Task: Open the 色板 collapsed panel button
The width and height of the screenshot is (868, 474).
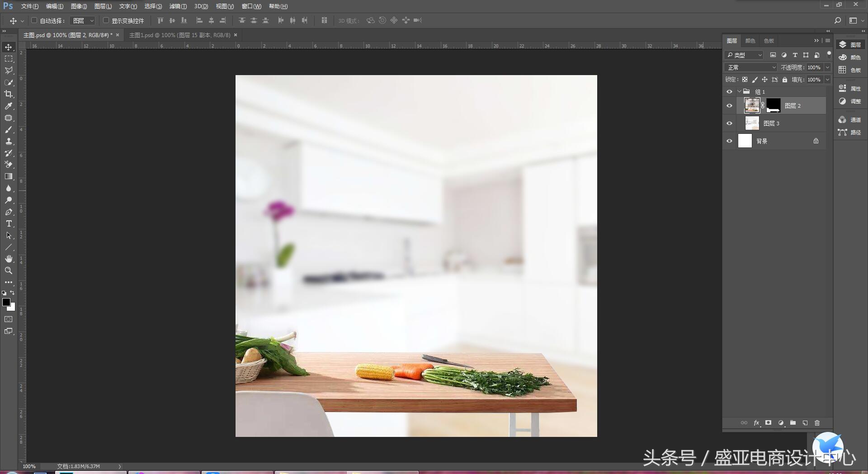Action: (850, 70)
